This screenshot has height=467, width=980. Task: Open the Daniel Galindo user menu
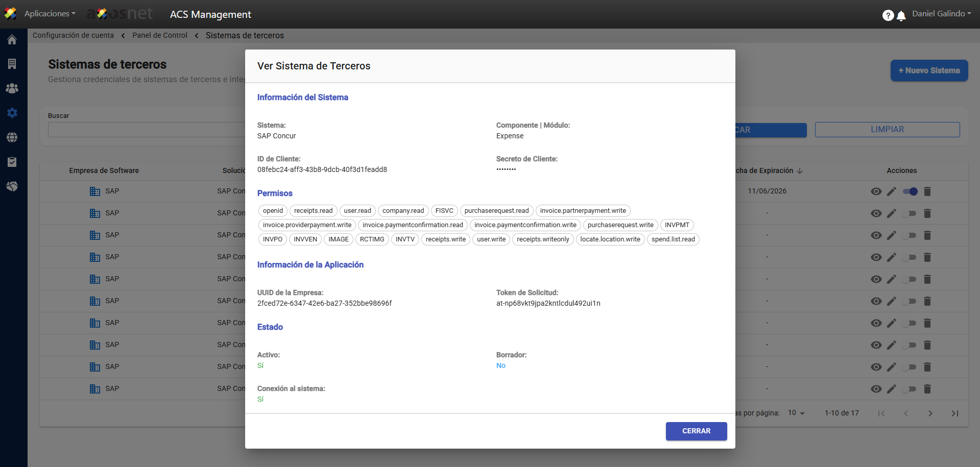click(x=941, y=14)
